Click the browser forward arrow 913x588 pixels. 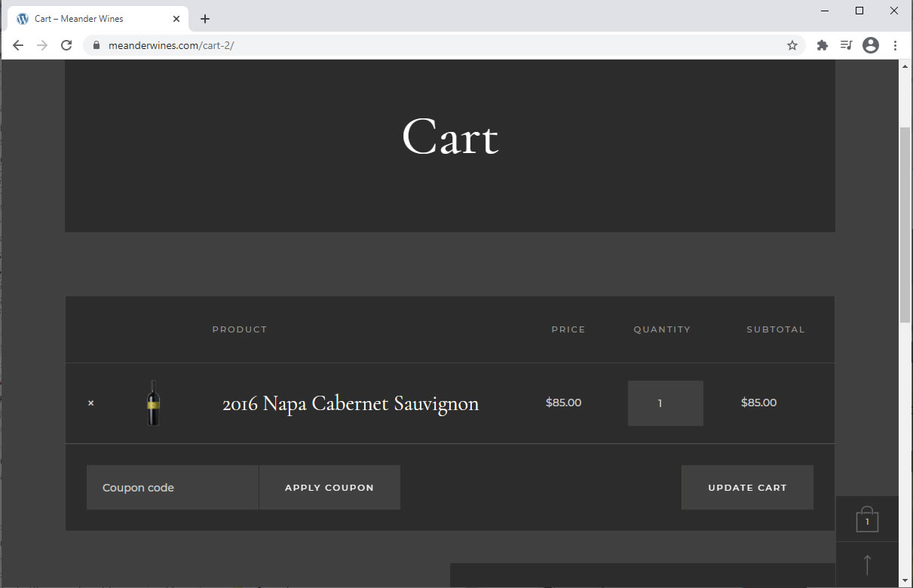pyautogui.click(x=42, y=45)
